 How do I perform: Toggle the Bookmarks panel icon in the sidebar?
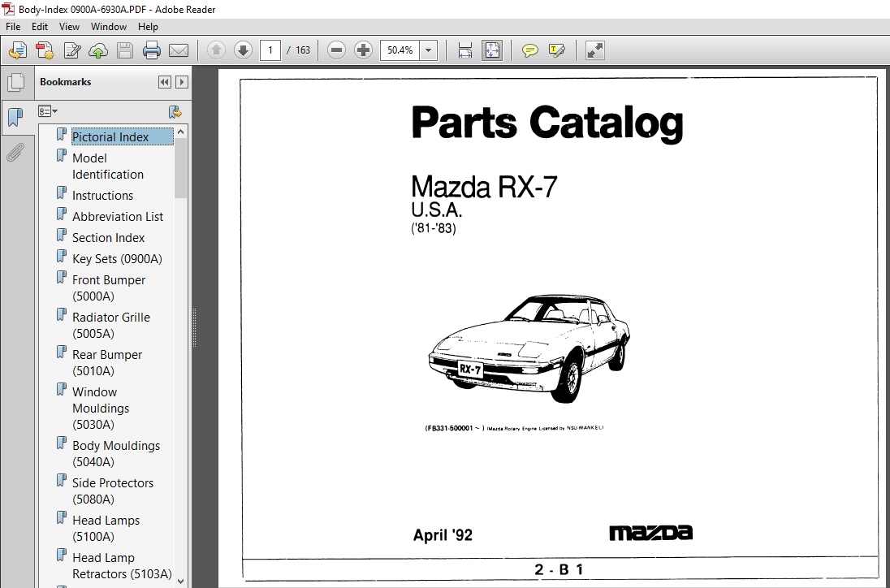click(16, 118)
